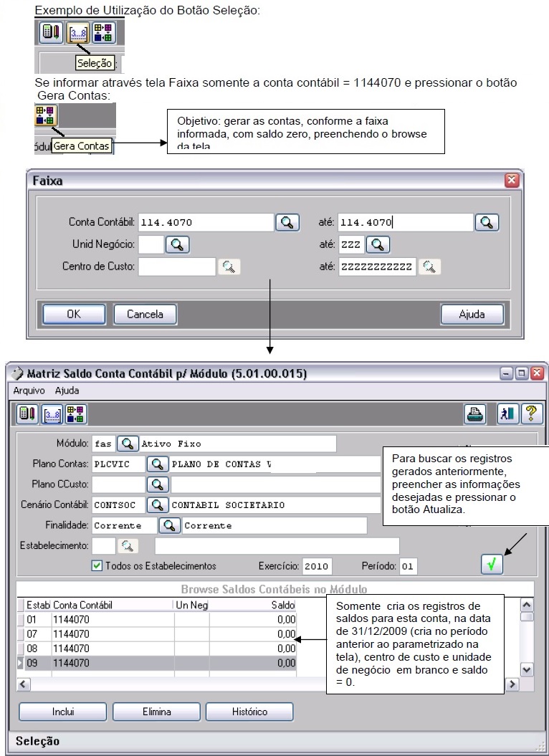Click the Seleção toolbar icon in Matriz Saldo window
The width and height of the screenshot is (549, 756).
point(52,414)
